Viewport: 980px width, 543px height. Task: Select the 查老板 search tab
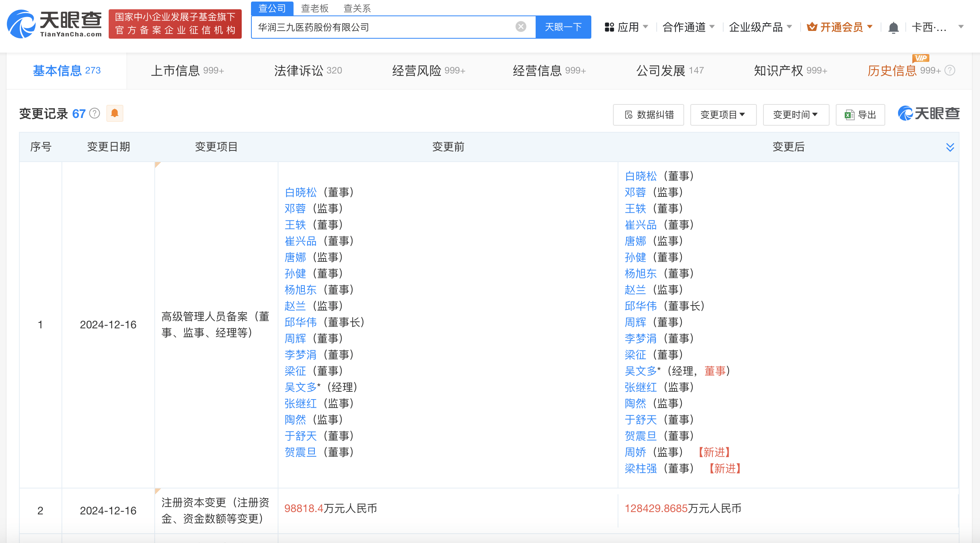(x=314, y=8)
